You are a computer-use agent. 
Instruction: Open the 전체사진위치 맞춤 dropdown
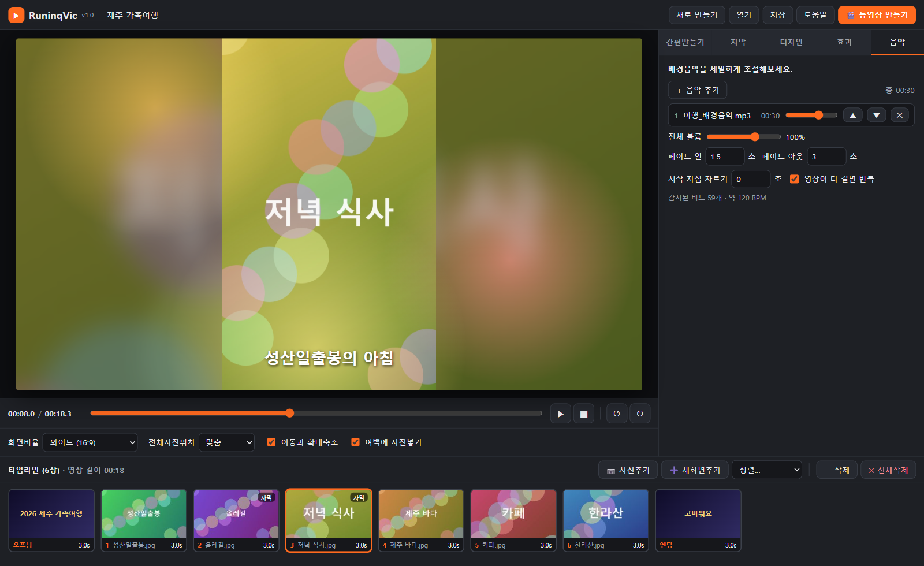(226, 442)
